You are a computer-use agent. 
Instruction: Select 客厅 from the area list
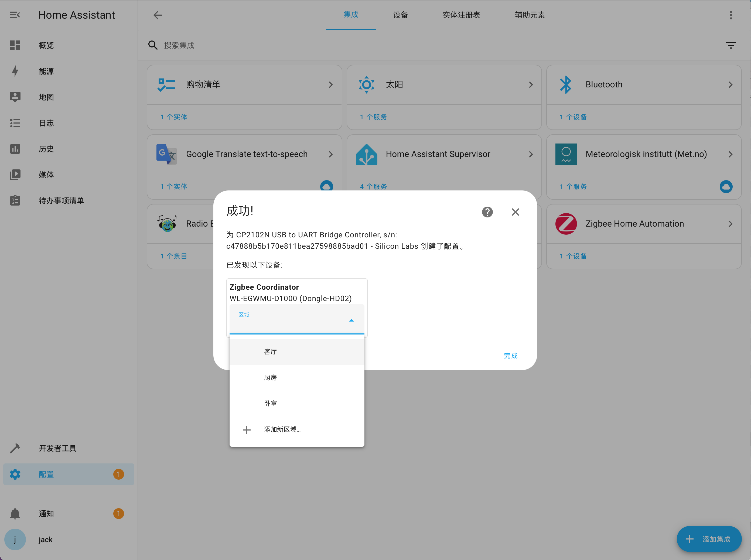[270, 351]
